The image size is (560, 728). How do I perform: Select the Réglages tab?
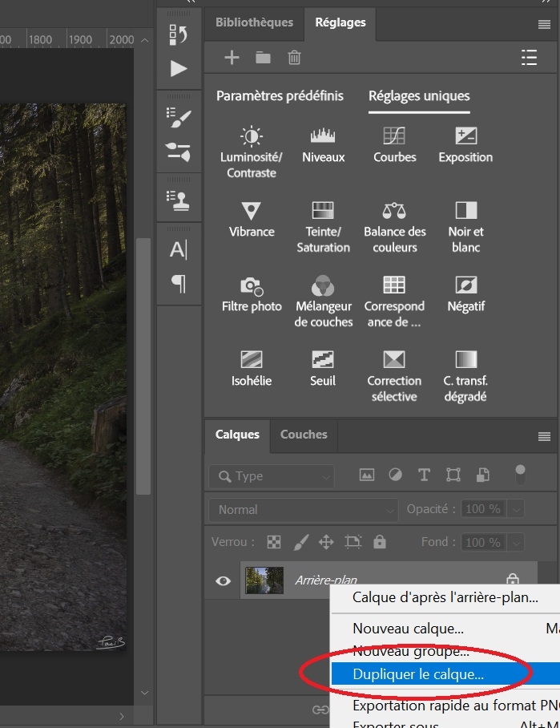click(340, 22)
